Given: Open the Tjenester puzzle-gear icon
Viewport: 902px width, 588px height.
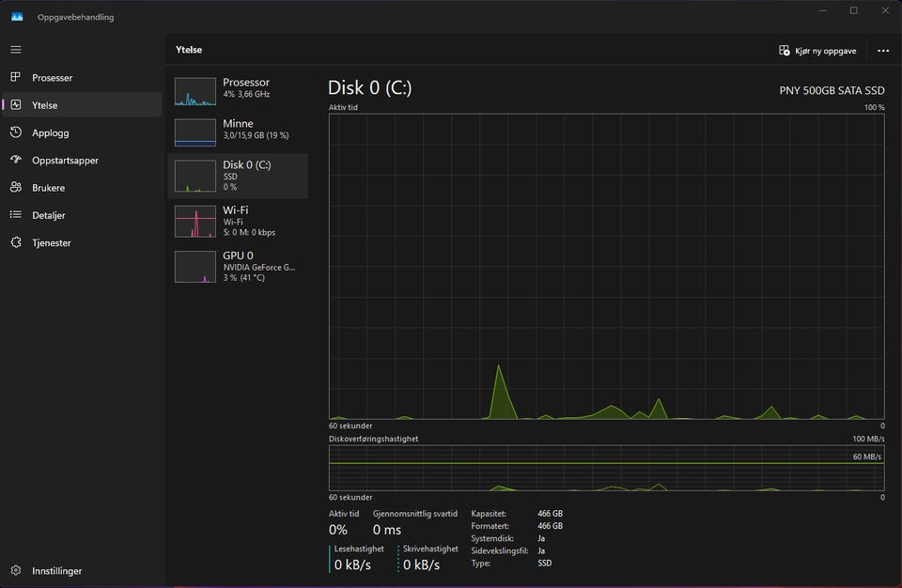Looking at the screenshot, I should (16, 242).
